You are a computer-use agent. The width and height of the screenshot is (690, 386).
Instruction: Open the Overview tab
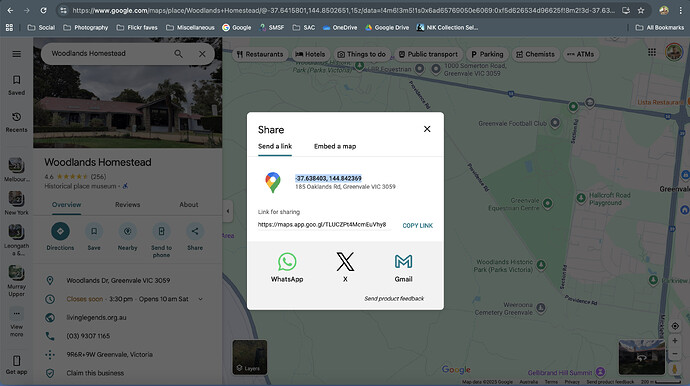(x=66, y=205)
